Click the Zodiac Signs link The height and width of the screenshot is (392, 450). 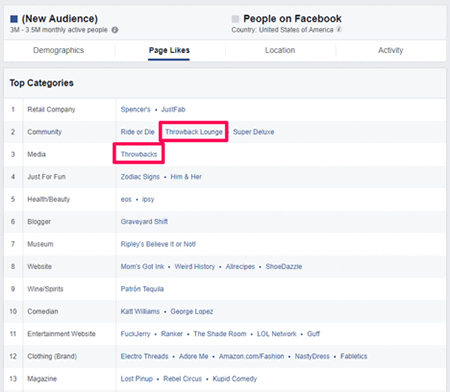[x=140, y=177]
